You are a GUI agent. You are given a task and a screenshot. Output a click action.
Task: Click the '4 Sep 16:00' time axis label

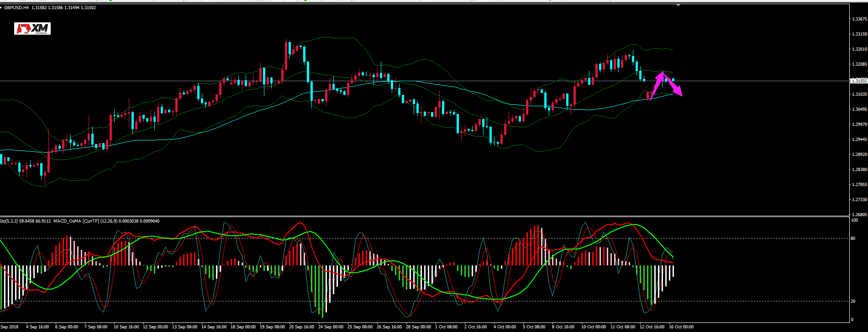point(37,327)
